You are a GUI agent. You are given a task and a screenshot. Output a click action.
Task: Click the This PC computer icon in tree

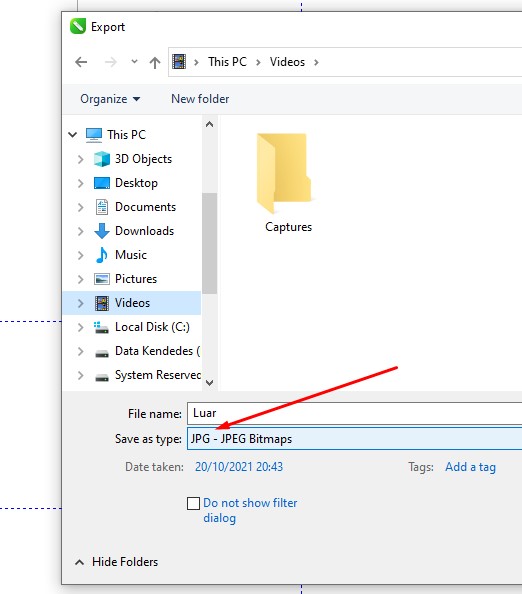[94, 135]
